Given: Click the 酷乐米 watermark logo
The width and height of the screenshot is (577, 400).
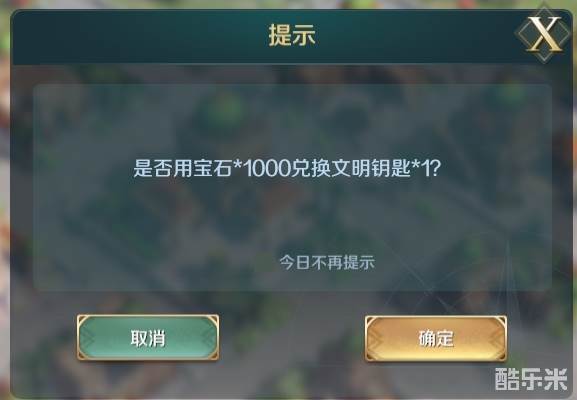Looking at the screenshot, I should tap(531, 379).
